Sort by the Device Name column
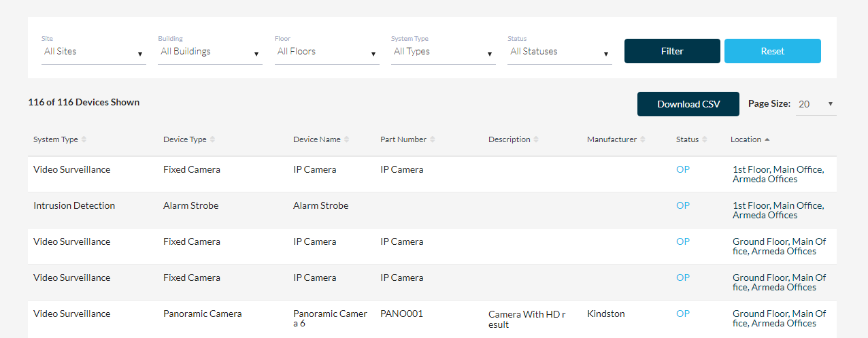 point(321,139)
